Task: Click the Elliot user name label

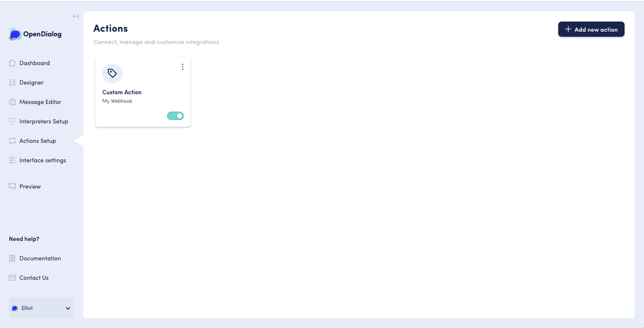Action: tap(27, 308)
